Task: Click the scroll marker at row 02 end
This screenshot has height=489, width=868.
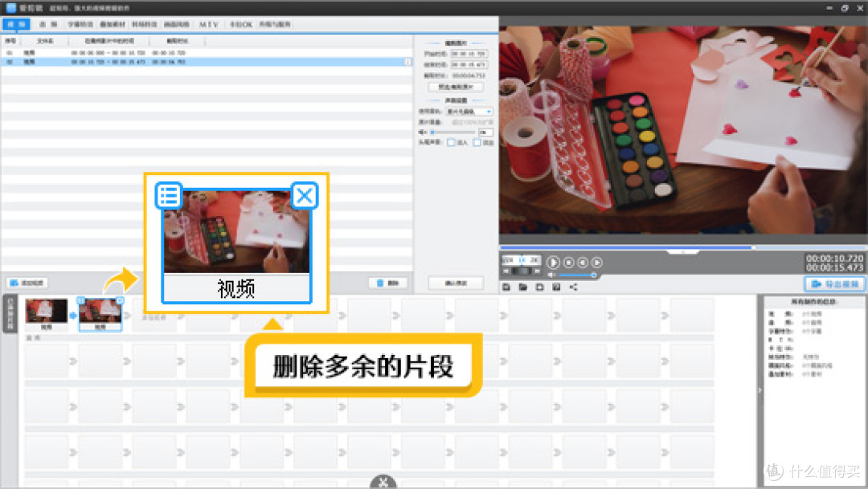Action: [408, 62]
